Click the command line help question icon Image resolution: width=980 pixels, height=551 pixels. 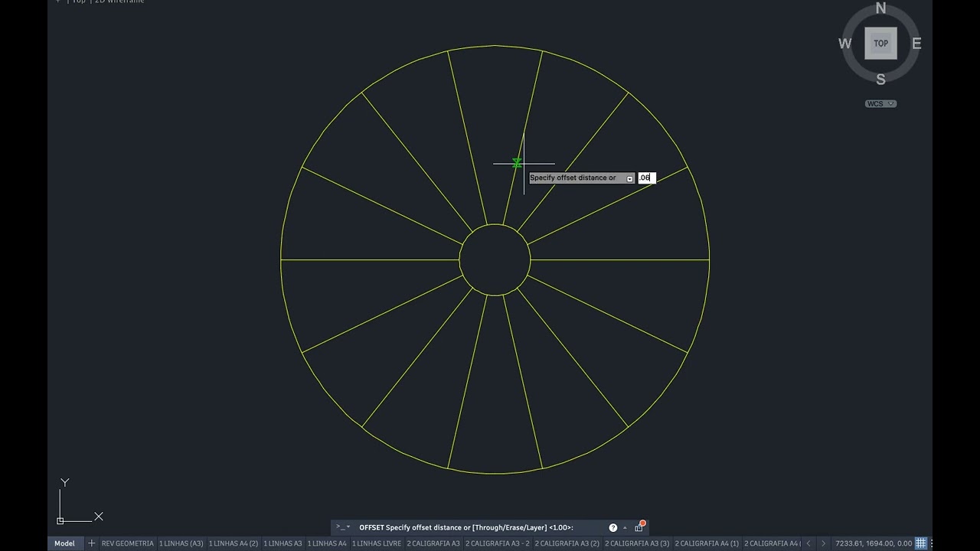click(x=612, y=527)
